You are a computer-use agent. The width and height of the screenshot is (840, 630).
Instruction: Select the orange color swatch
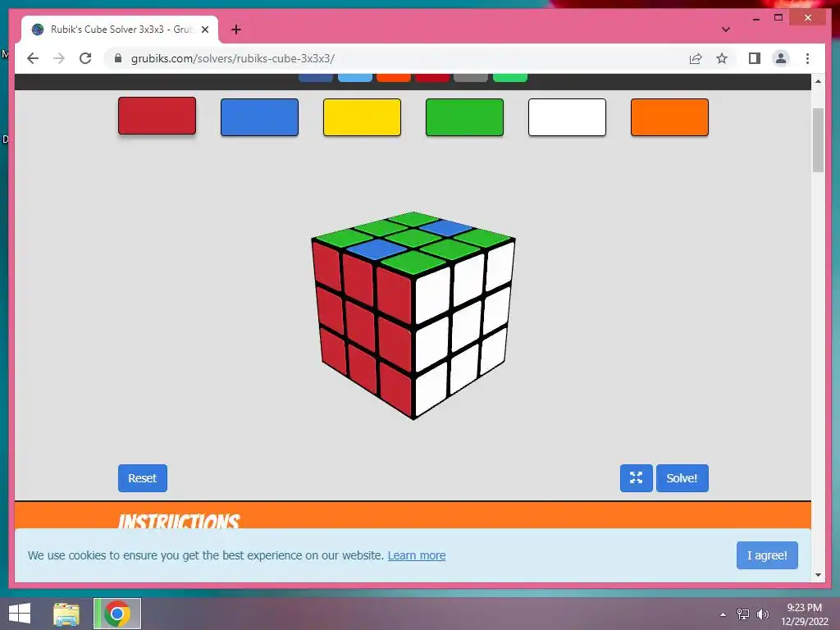pyautogui.click(x=669, y=117)
